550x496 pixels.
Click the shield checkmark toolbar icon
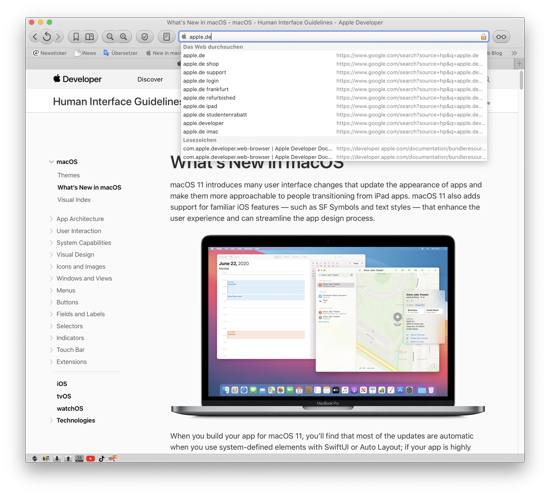[145, 36]
